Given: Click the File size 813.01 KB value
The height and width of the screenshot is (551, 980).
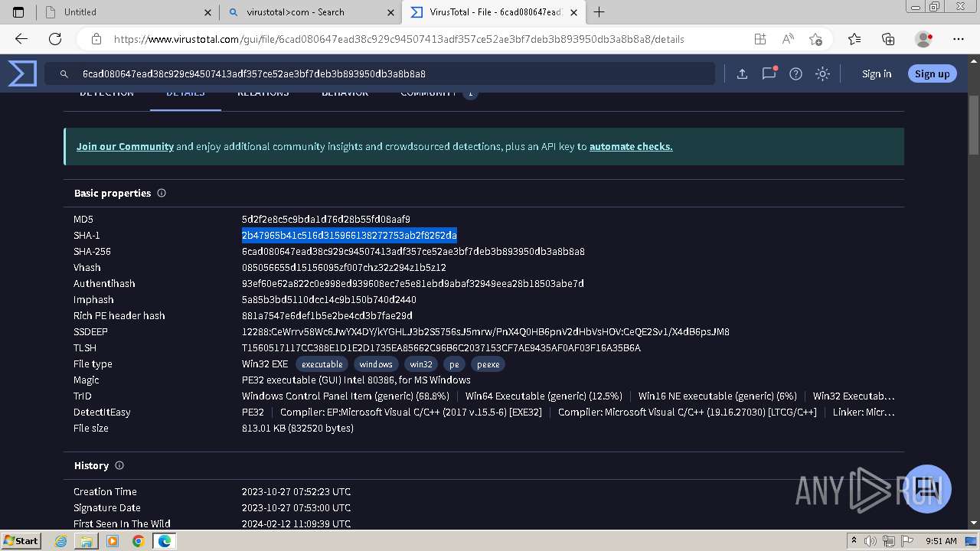Looking at the screenshot, I should click(x=298, y=428).
